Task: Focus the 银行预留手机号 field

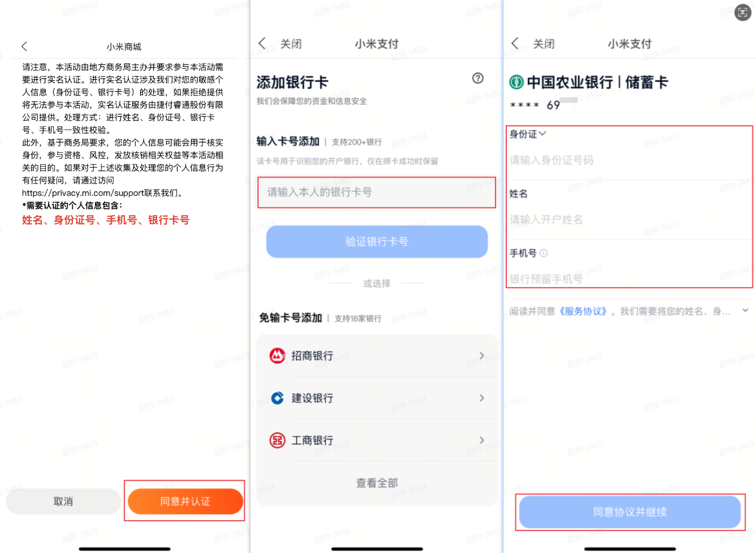Action: tap(629, 279)
